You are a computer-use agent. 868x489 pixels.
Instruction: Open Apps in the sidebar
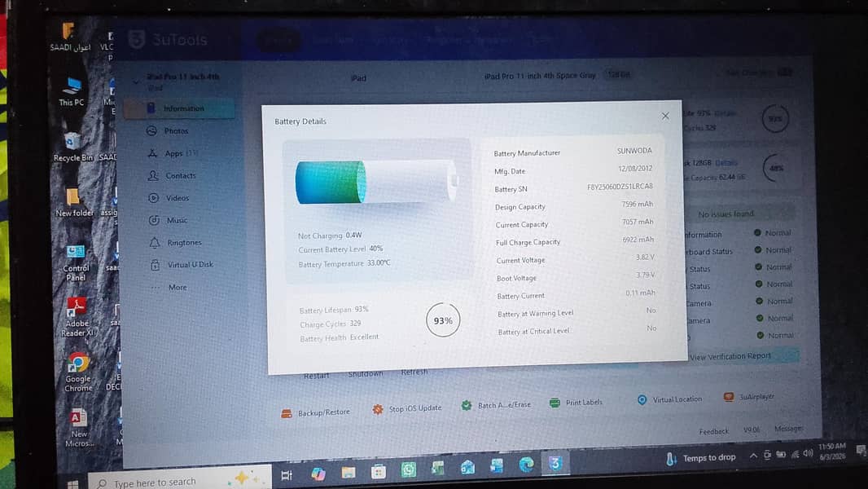[173, 153]
